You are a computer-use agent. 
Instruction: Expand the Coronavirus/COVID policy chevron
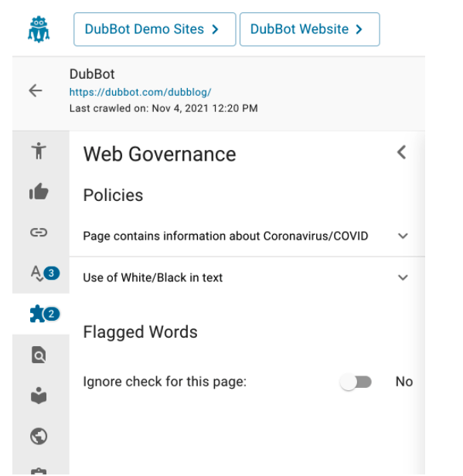[403, 236]
